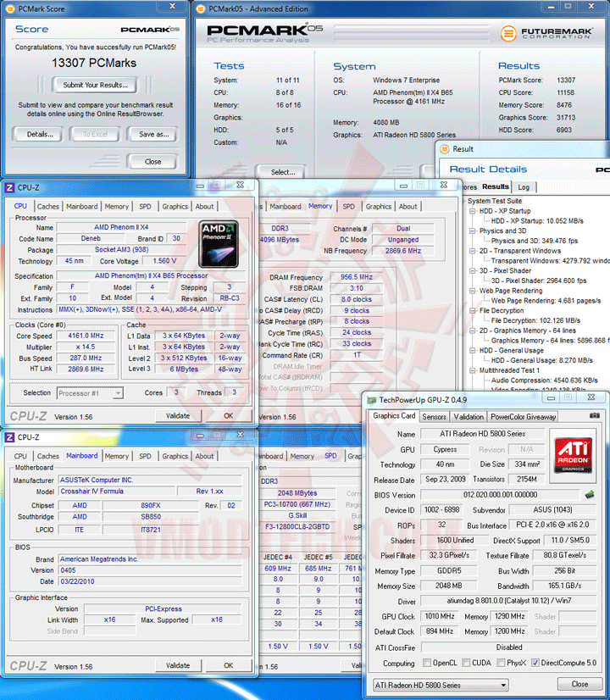610x700 pixels.
Task: Click the AMD Phenom II logo in CPU-Z
Action: (x=219, y=244)
